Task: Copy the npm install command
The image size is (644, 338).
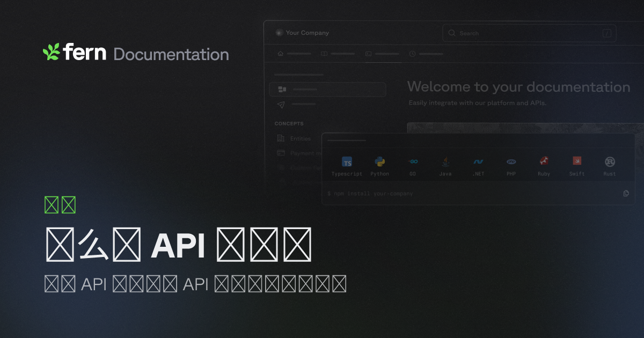Action: [x=626, y=193]
